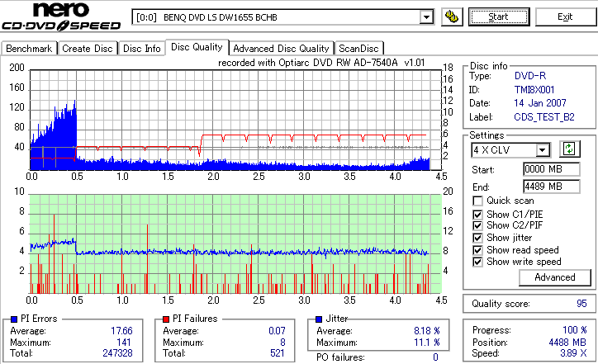Go to the Disc Info tab

point(141,49)
